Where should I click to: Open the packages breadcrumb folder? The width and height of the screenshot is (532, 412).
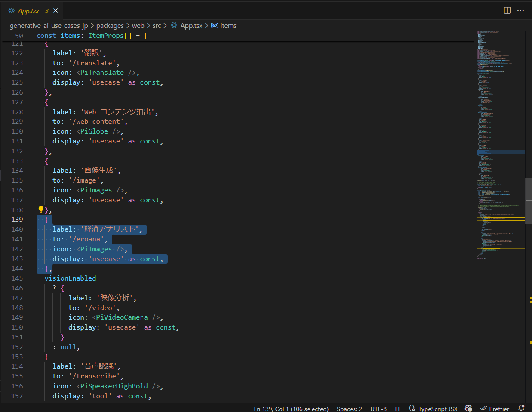click(x=110, y=26)
